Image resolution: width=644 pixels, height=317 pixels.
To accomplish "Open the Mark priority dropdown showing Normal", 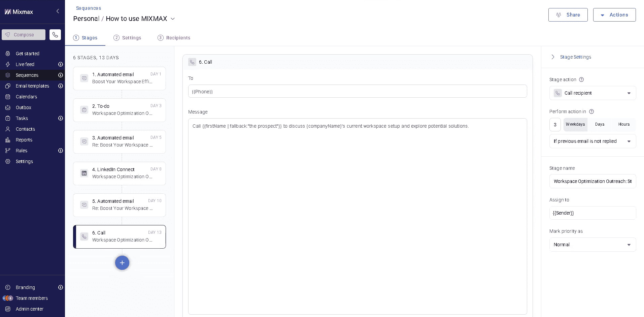I will click(x=592, y=245).
